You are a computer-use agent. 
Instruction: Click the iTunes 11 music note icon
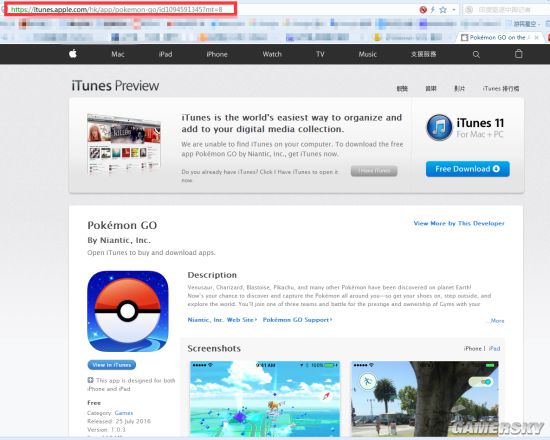(x=439, y=127)
